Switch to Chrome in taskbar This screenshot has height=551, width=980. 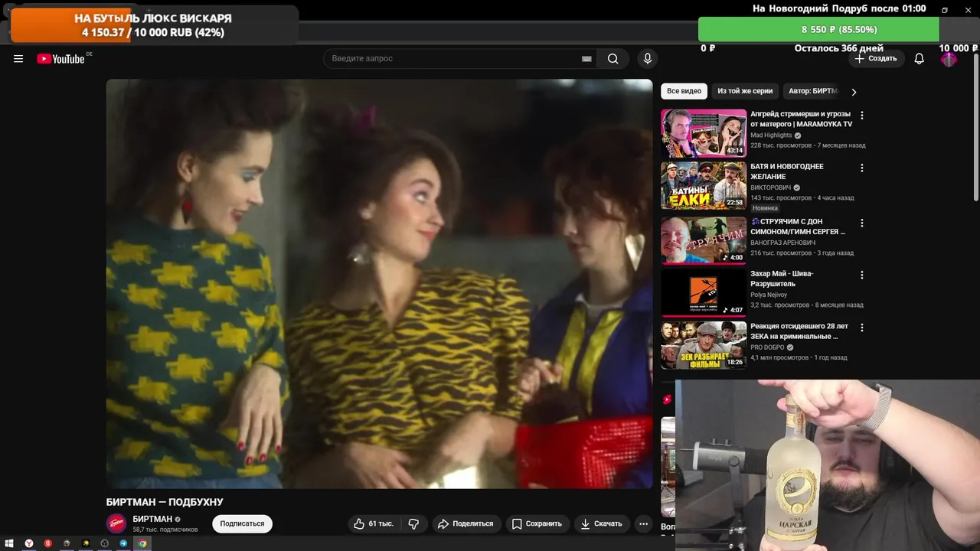pos(142,543)
